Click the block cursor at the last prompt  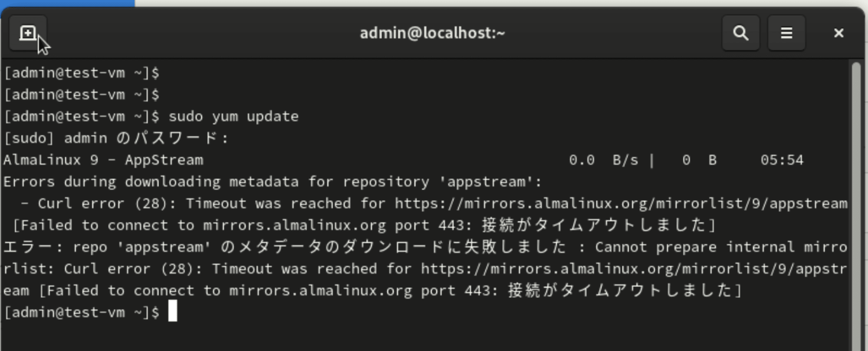173,311
